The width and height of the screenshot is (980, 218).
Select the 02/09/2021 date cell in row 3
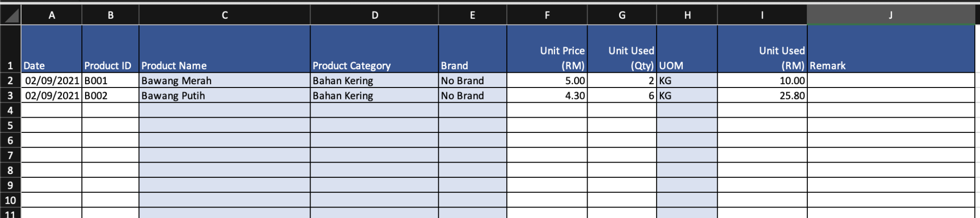click(x=52, y=96)
